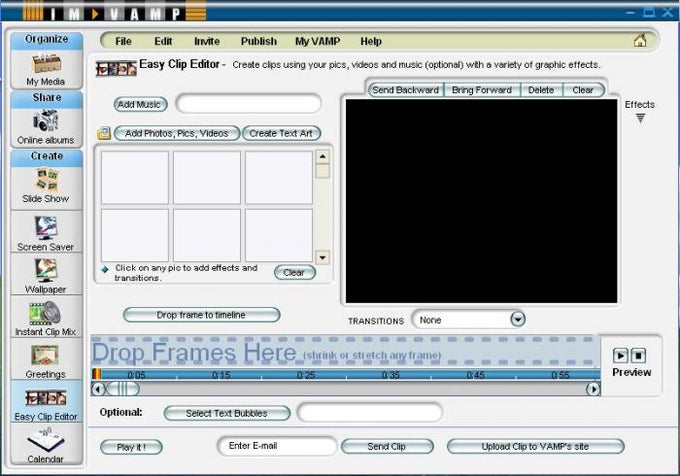This screenshot has width=680, height=476.
Task: Click Send Backward button
Action: [x=405, y=90]
